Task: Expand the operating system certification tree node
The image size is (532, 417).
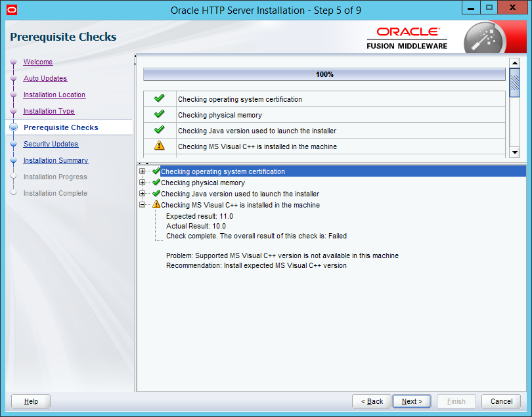Action: pos(143,171)
